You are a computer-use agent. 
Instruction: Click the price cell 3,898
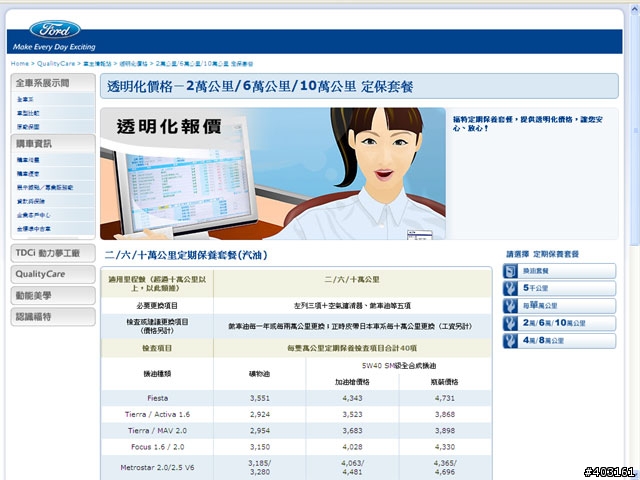coord(445,431)
